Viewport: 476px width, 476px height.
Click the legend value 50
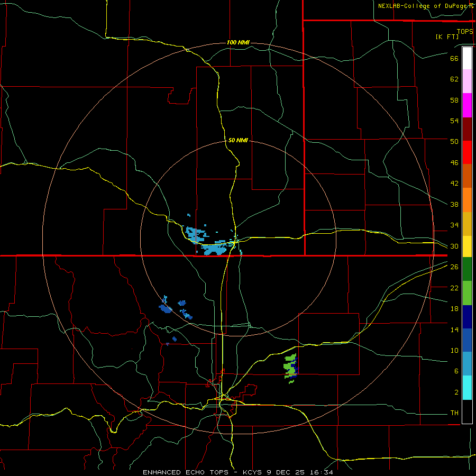pyautogui.click(x=454, y=141)
